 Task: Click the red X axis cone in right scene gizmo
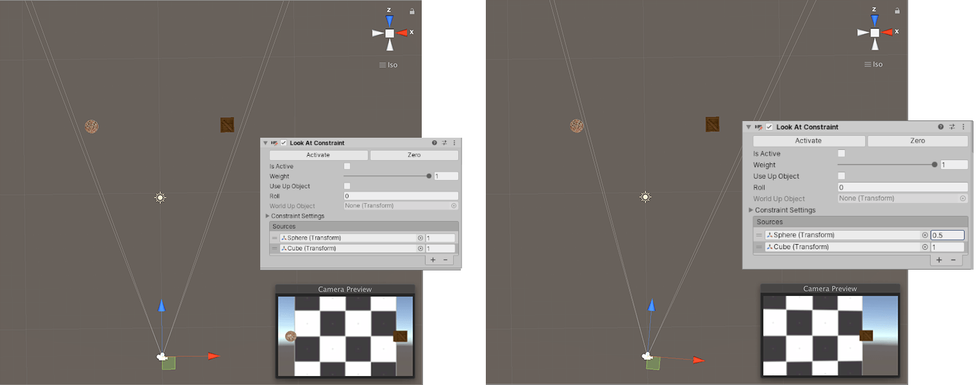coord(888,32)
